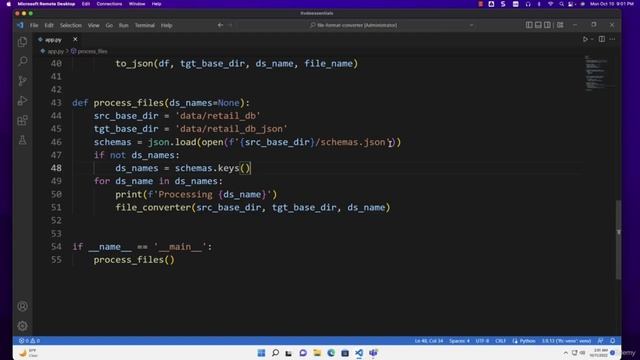Click line number 54 in gutter

56,247
